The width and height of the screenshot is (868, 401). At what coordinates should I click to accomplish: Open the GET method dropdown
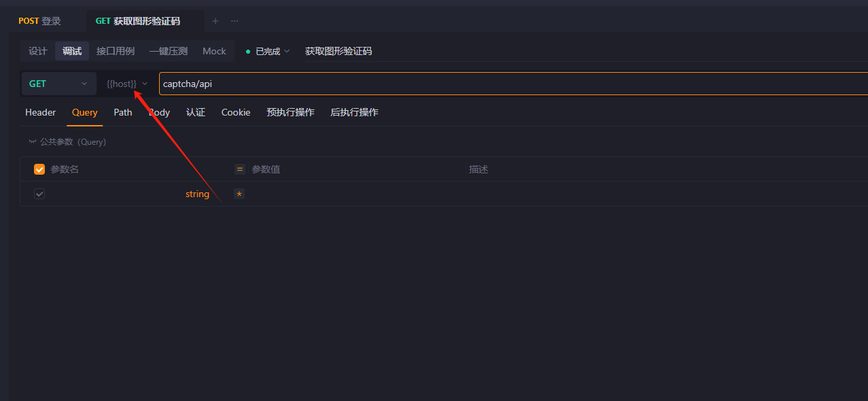58,84
